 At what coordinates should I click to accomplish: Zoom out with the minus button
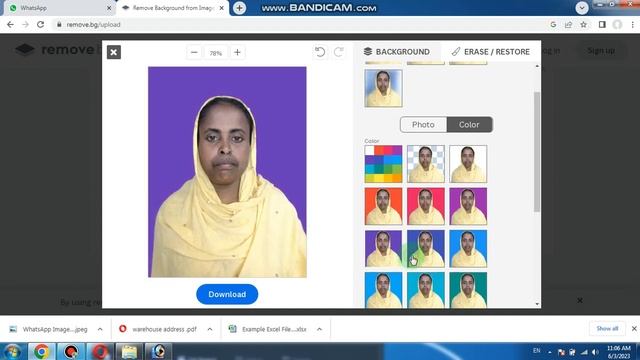194,52
